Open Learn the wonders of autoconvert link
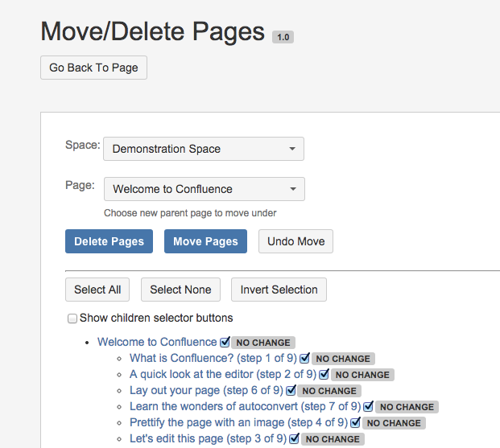The width and height of the screenshot is (500, 448). tap(246, 406)
